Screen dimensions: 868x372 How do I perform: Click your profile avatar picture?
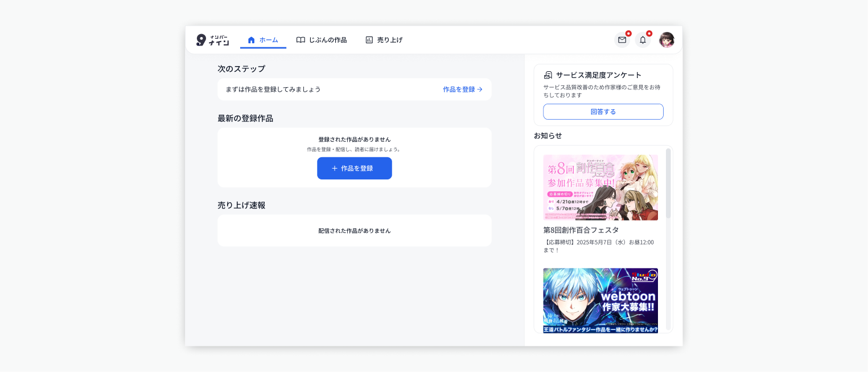pyautogui.click(x=667, y=40)
